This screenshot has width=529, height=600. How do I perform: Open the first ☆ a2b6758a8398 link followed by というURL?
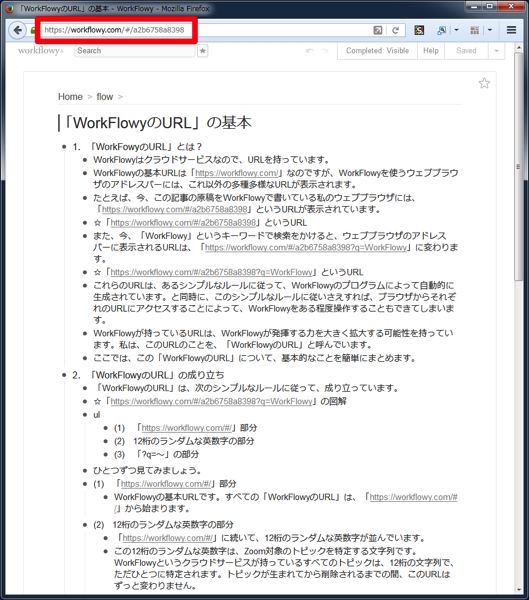(183, 223)
